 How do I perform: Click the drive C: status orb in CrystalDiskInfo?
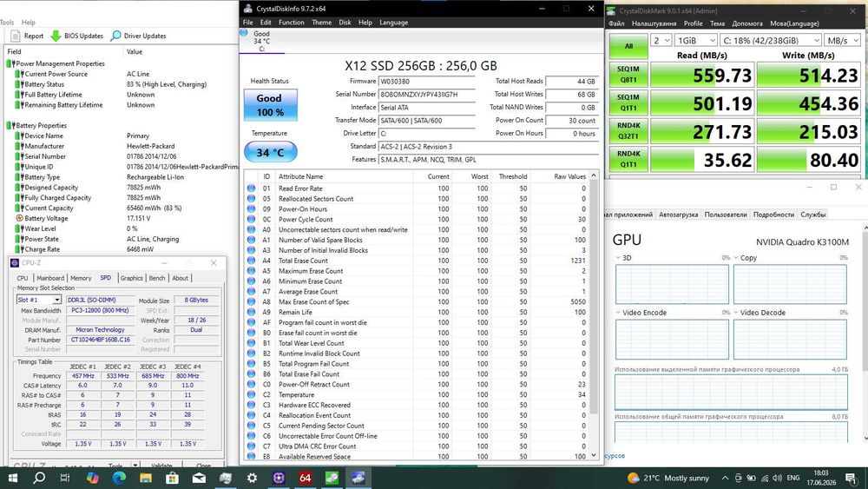click(244, 33)
